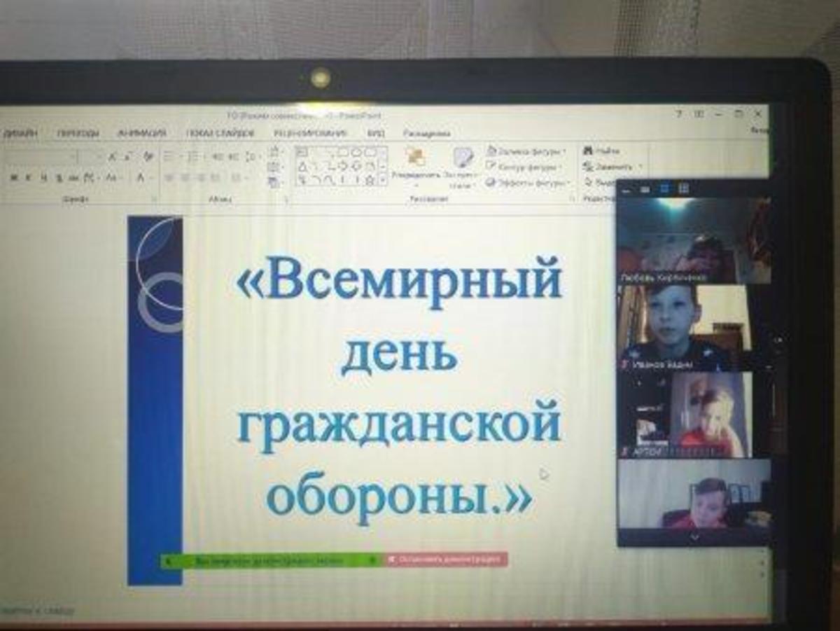Click the clear formatting eraser icon
Image resolution: width=840 pixels, height=631 pixels.
click(148, 156)
